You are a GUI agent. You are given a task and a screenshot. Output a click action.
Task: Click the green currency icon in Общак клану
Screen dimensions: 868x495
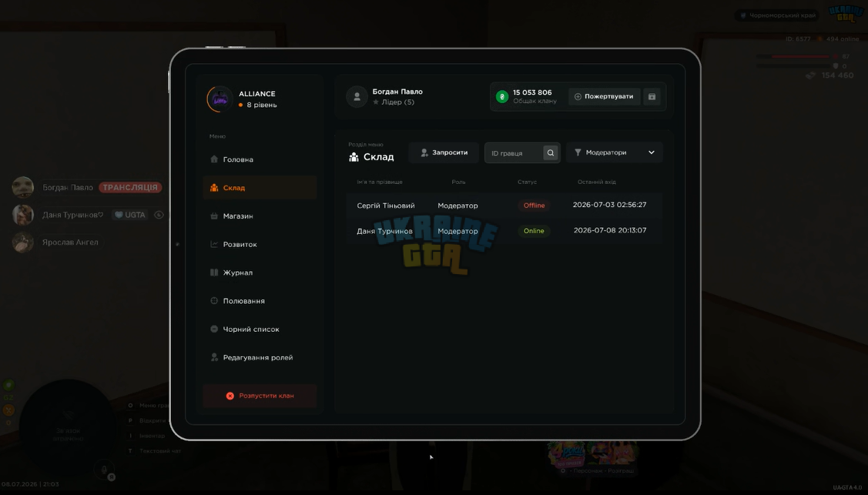(502, 96)
